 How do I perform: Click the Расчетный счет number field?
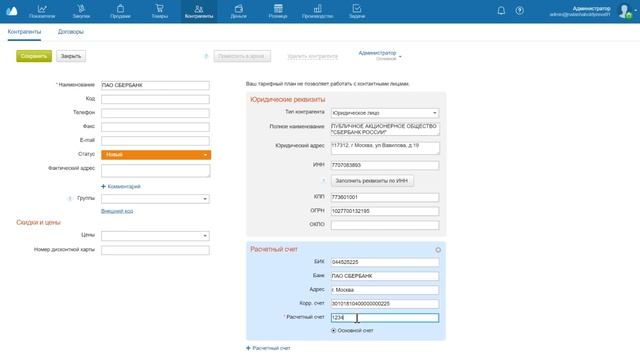click(385, 318)
